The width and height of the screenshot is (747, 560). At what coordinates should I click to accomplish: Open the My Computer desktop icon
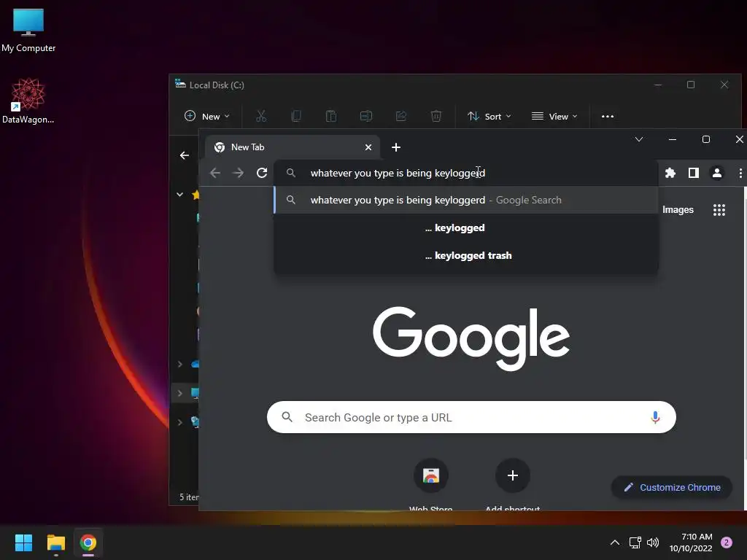28,29
